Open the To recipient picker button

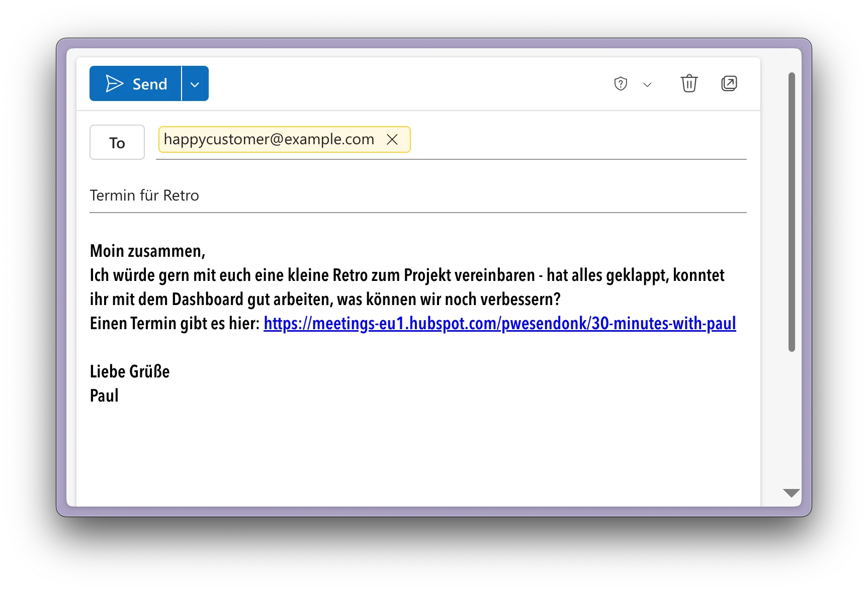(x=117, y=143)
